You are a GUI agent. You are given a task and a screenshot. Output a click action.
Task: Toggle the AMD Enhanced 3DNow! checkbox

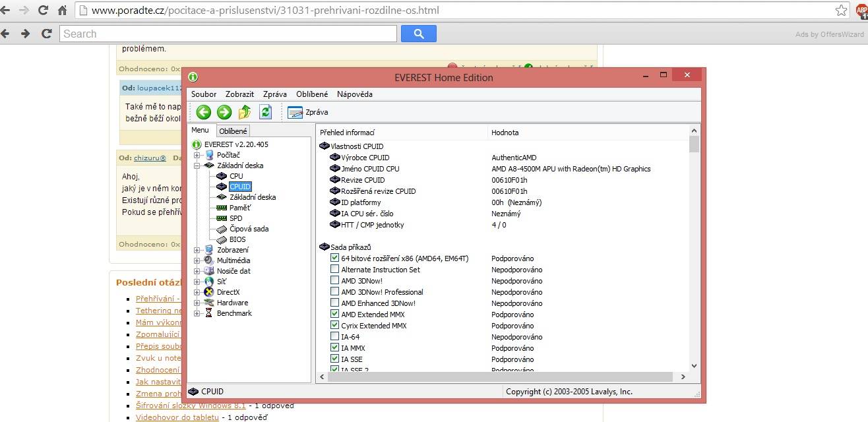point(335,303)
